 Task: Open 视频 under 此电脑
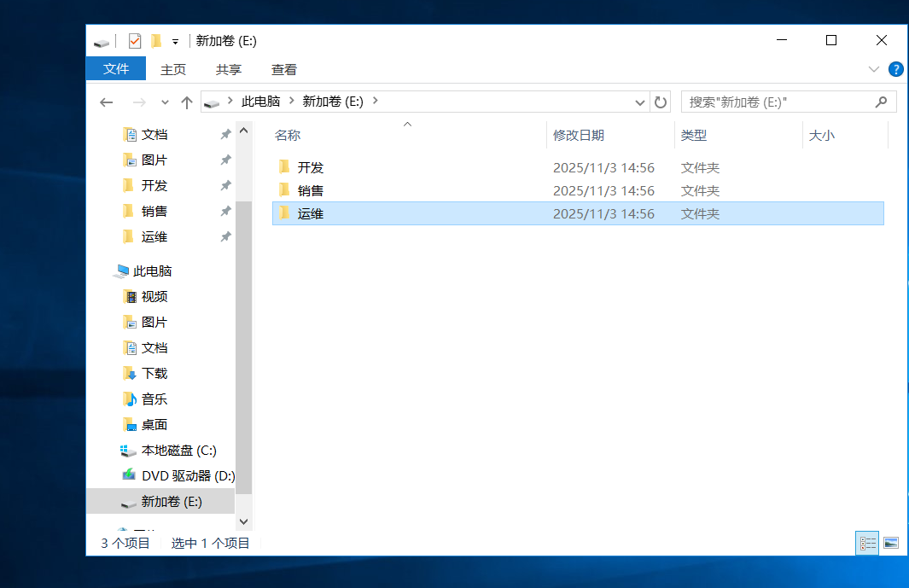154,296
